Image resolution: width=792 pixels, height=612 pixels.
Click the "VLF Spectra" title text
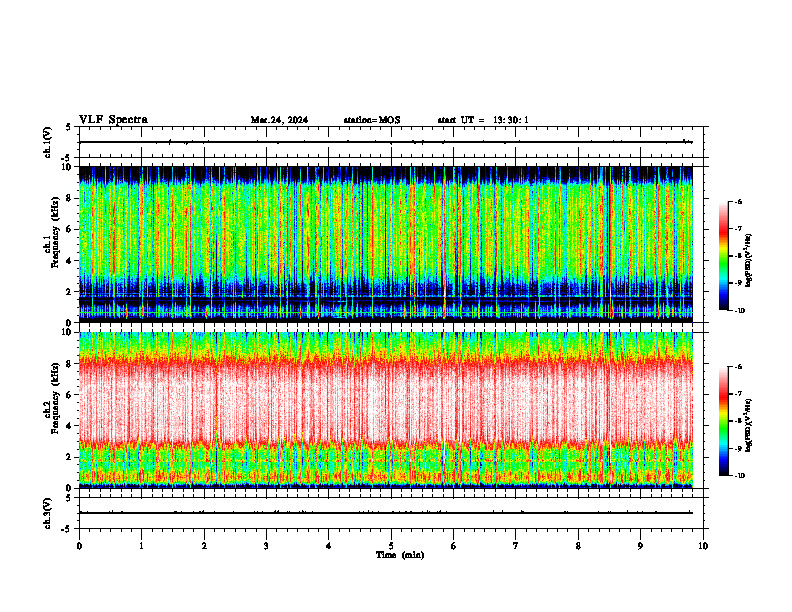[x=113, y=120]
